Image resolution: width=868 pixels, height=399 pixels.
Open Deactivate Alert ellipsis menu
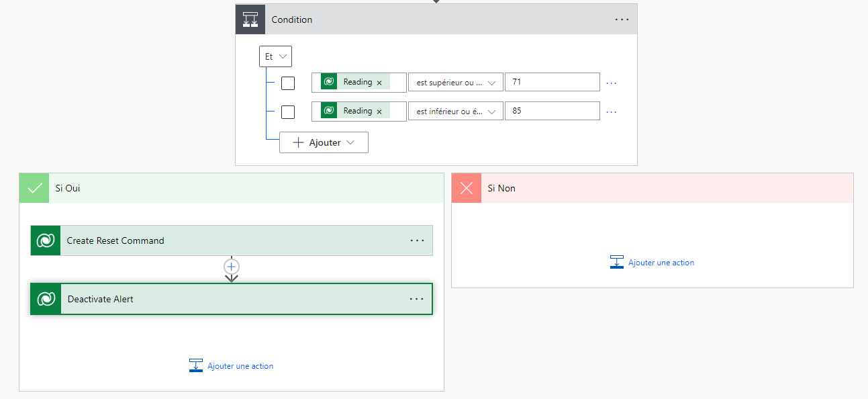pyautogui.click(x=417, y=299)
